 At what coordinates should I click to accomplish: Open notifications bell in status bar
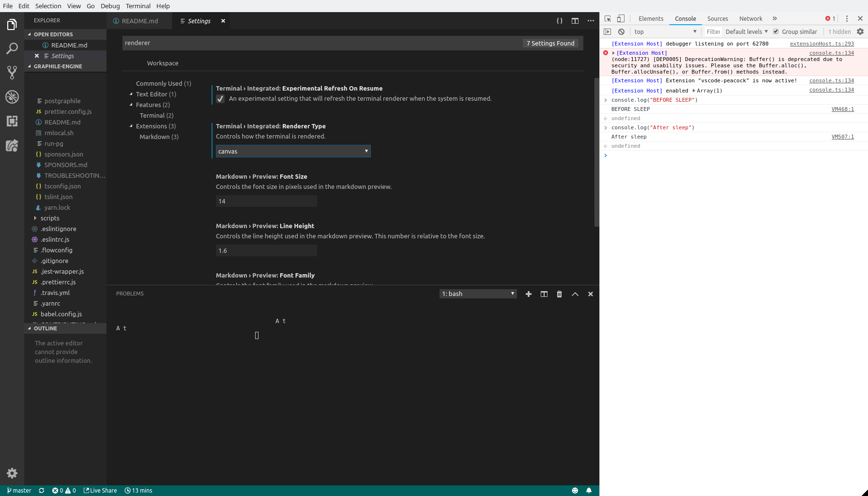(x=589, y=491)
